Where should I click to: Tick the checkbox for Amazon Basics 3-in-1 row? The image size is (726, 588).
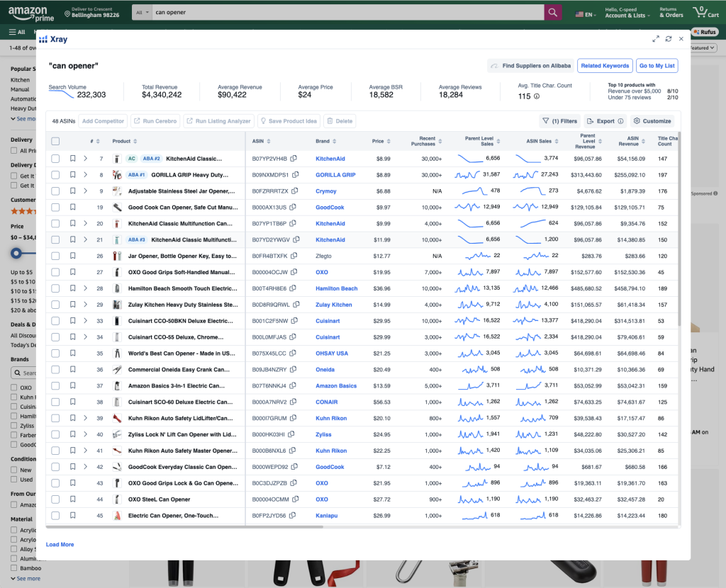(x=55, y=386)
